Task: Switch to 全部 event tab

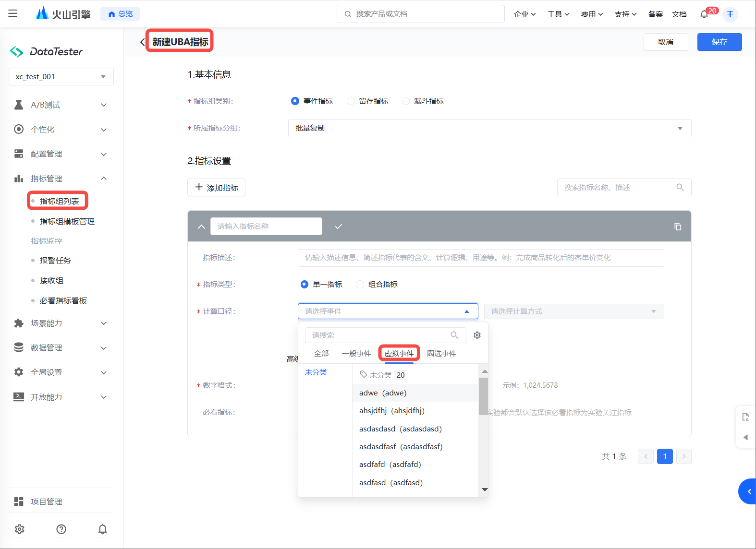Action: tap(321, 353)
